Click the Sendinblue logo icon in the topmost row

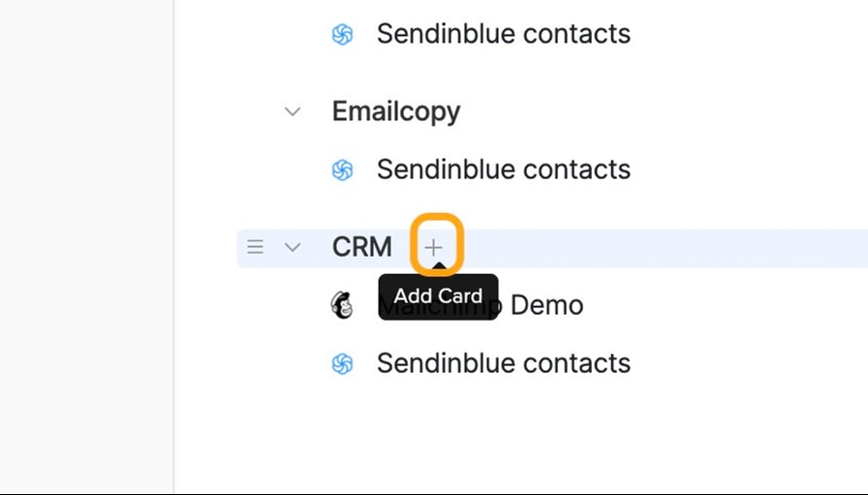tap(342, 34)
